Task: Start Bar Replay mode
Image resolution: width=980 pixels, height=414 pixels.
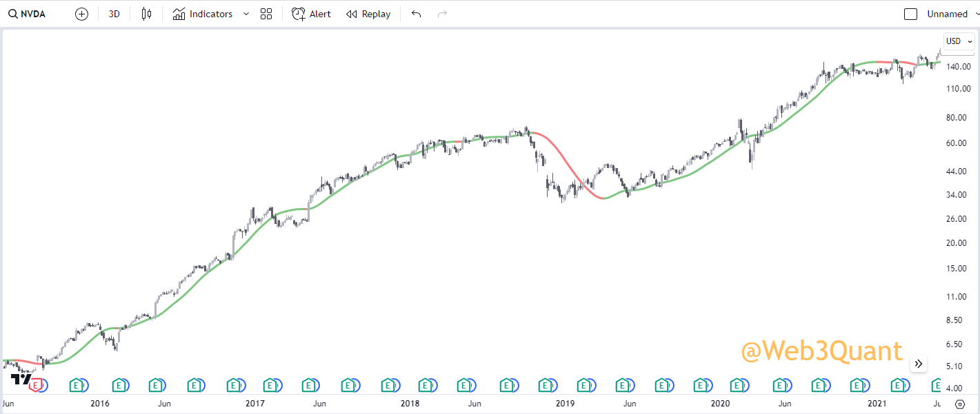Action: click(368, 14)
